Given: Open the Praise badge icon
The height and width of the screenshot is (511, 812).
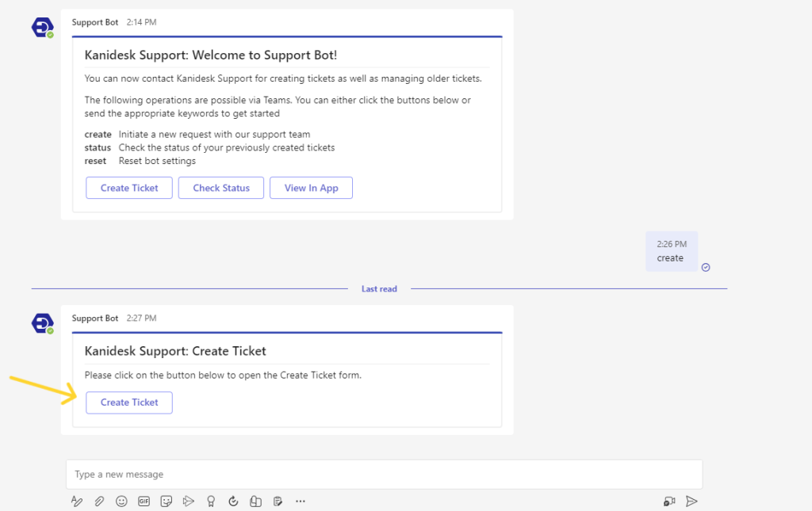Looking at the screenshot, I should pos(211,501).
